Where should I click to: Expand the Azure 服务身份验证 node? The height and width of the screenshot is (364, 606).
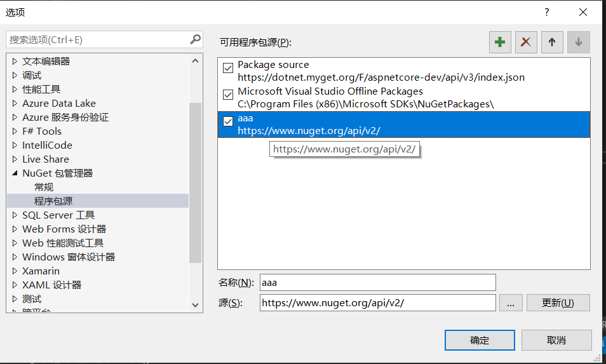15,117
